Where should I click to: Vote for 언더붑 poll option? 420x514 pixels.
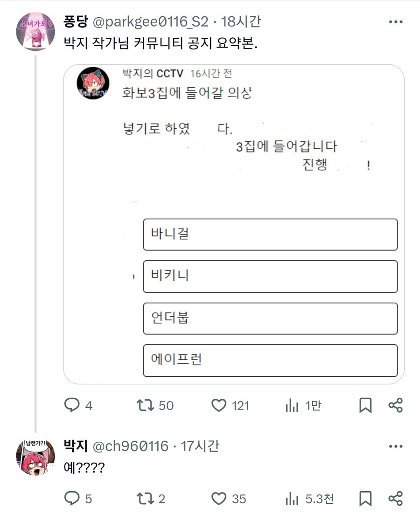coord(271,319)
